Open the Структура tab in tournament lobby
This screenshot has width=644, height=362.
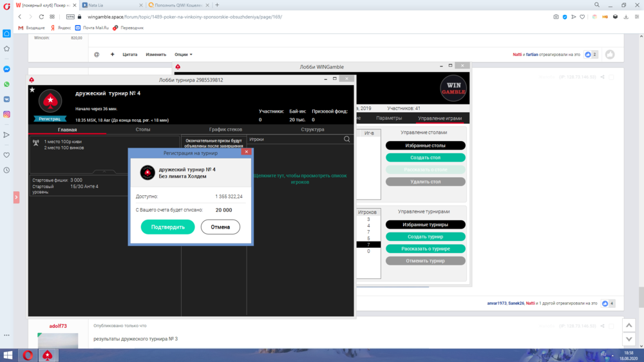click(x=312, y=129)
